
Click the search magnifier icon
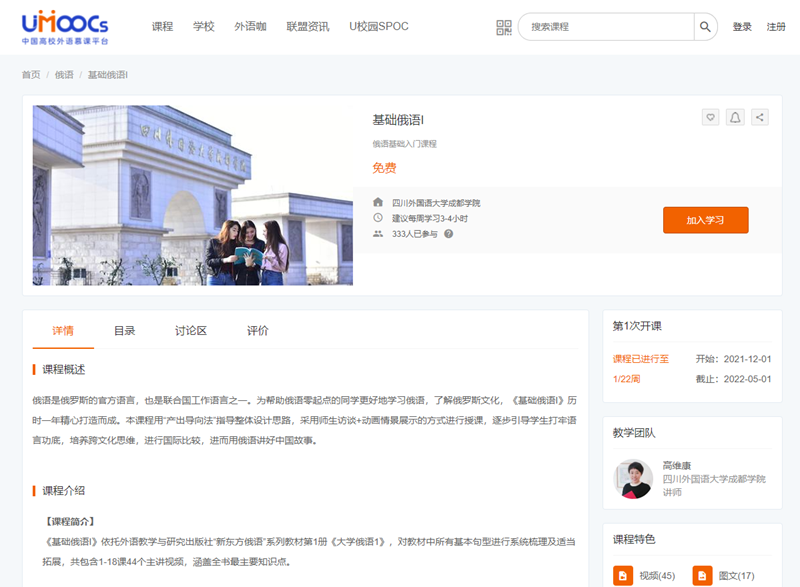705,27
